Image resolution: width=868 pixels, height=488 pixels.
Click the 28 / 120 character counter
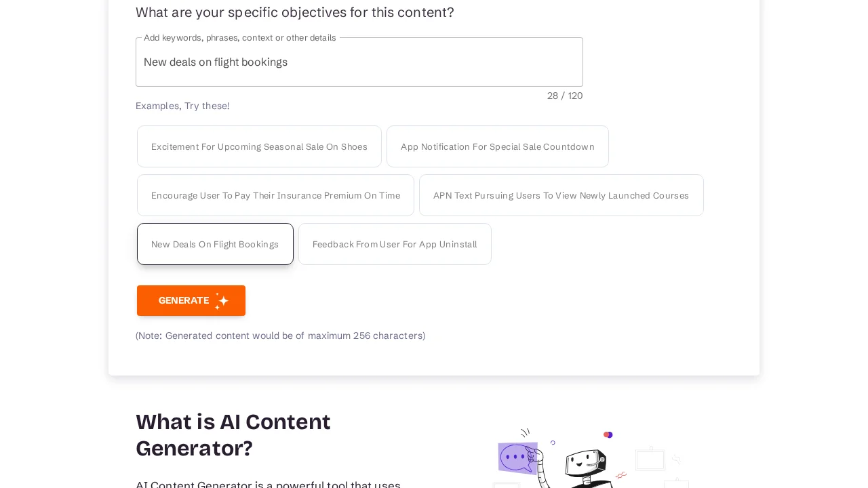[x=565, y=96]
